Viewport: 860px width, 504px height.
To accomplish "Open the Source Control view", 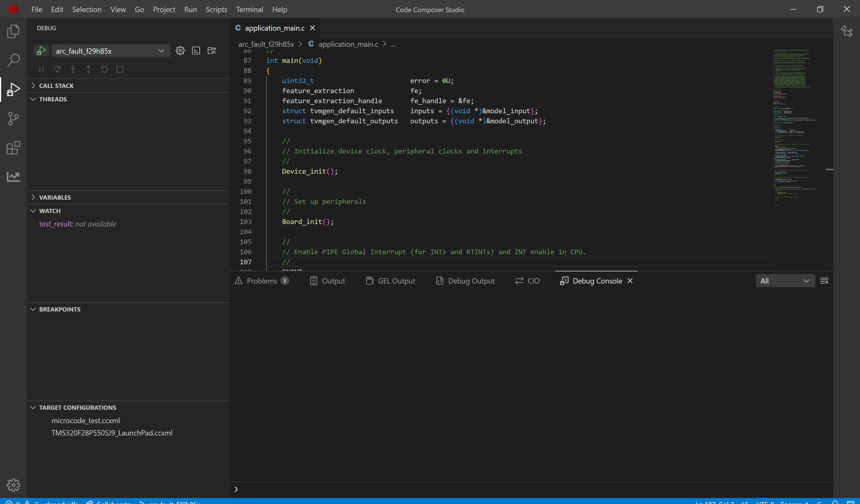I will tap(13, 119).
